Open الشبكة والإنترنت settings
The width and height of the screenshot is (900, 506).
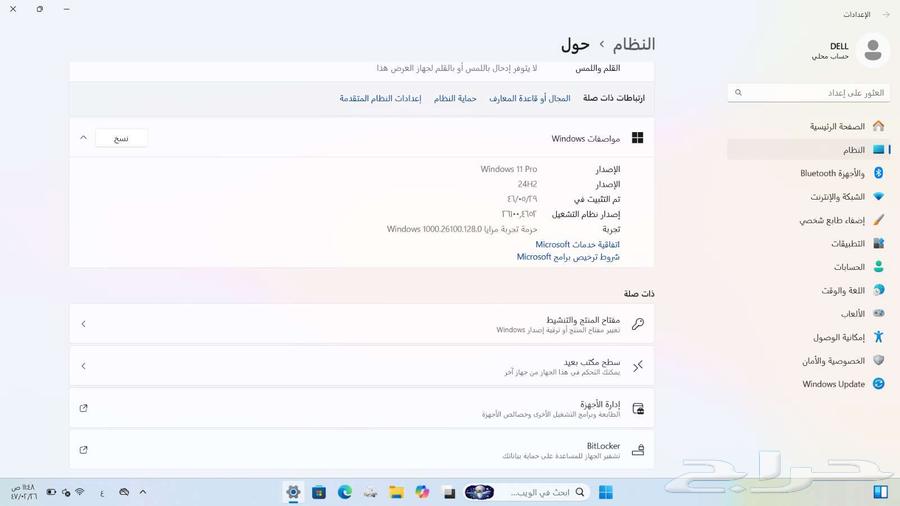click(808, 197)
